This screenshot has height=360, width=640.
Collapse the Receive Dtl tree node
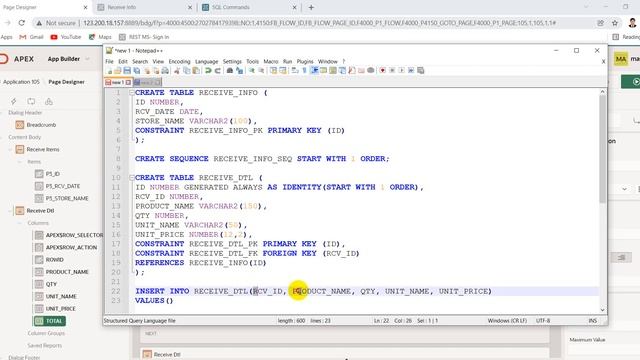[x=10, y=211]
